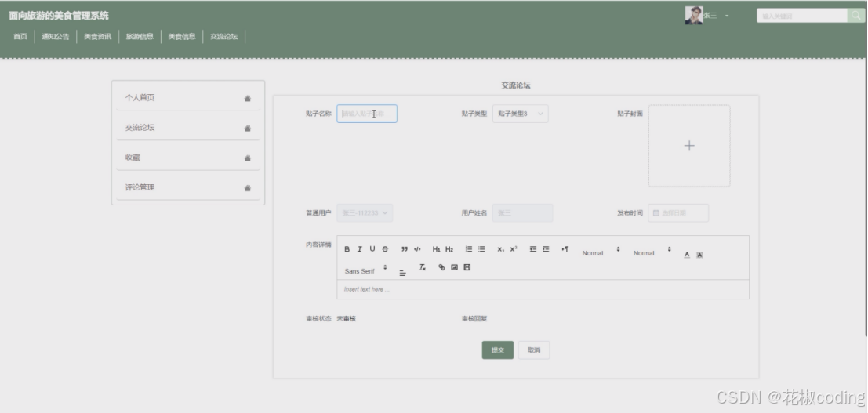Open the text background color picker
Image resolution: width=868 pixels, height=413 pixels.
coord(699,255)
